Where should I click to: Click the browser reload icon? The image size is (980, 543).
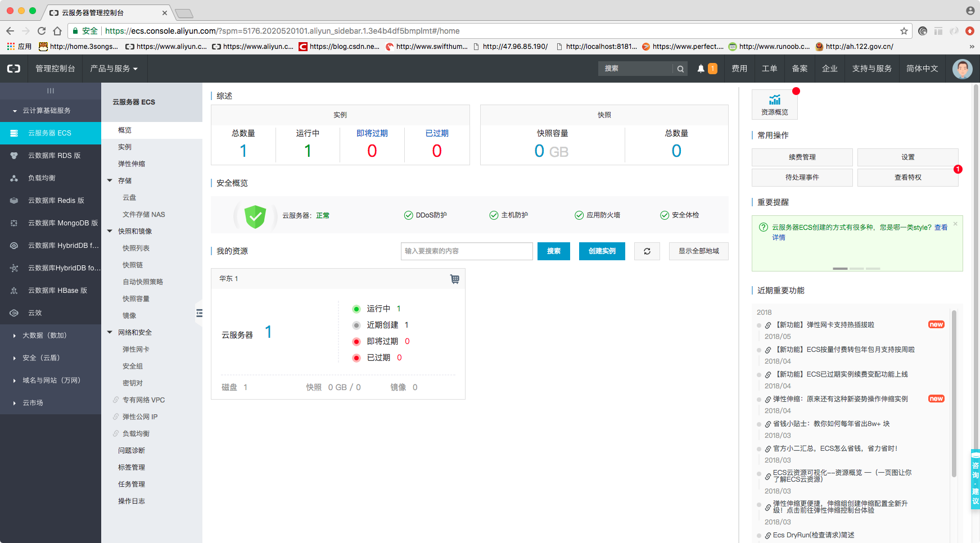tap(42, 31)
